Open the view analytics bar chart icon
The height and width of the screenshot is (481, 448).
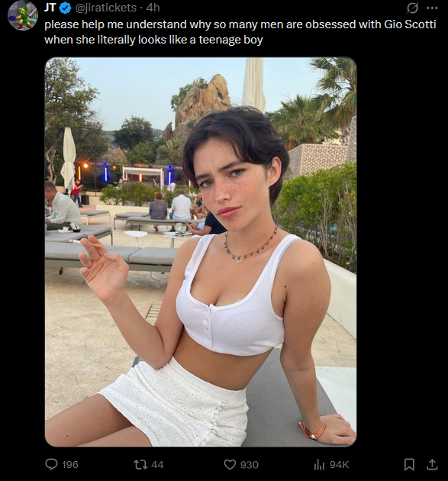(x=319, y=464)
